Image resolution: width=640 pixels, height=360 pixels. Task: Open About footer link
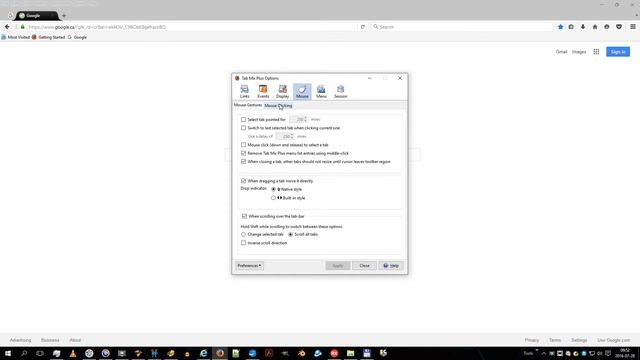click(x=75, y=340)
